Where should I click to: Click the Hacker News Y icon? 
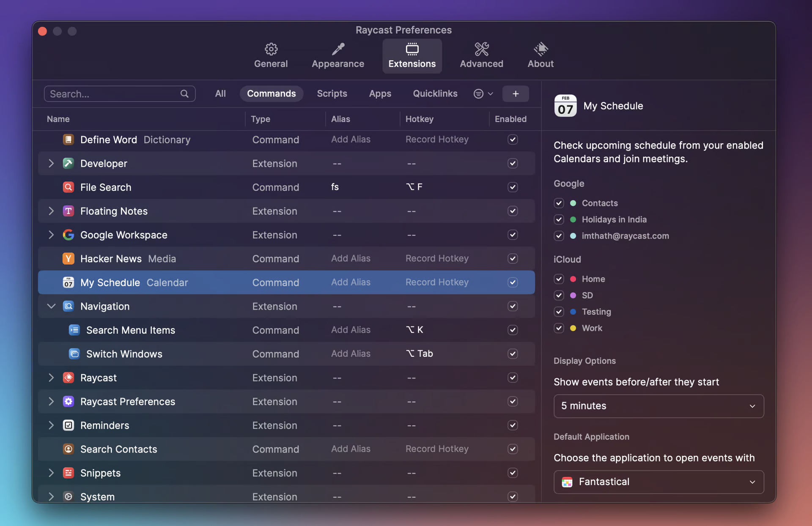68,258
